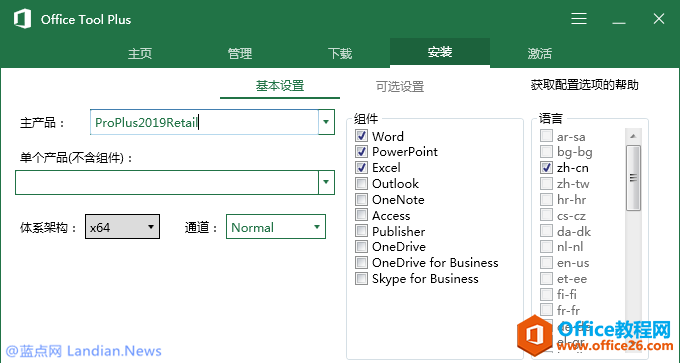Check the nl-nl language checkbox

click(546, 246)
